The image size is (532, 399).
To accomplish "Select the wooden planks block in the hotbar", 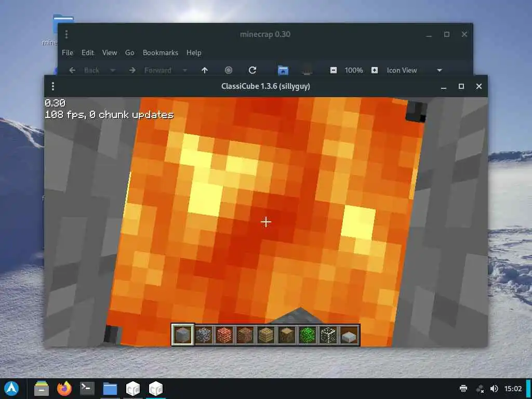I will (x=265, y=335).
